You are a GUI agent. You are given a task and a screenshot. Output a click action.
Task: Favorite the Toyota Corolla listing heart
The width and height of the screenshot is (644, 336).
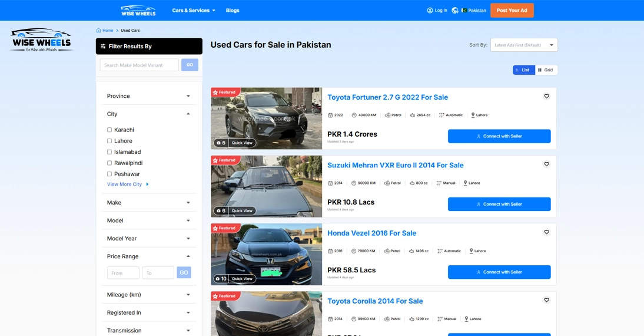pyautogui.click(x=547, y=300)
